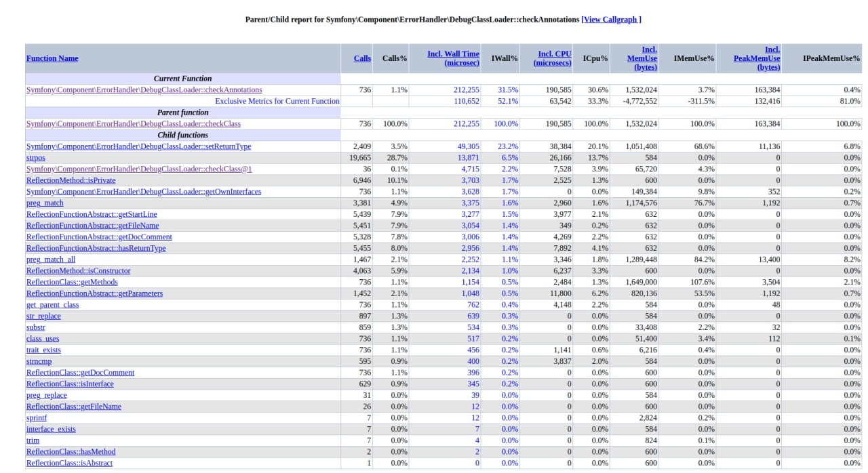Select strpos wall time value 13,871

pyautogui.click(x=469, y=158)
